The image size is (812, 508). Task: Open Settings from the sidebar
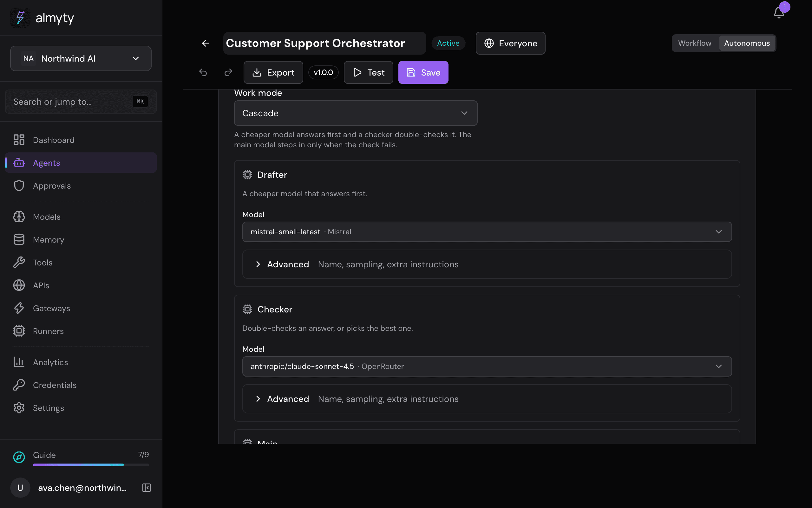click(81, 408)
